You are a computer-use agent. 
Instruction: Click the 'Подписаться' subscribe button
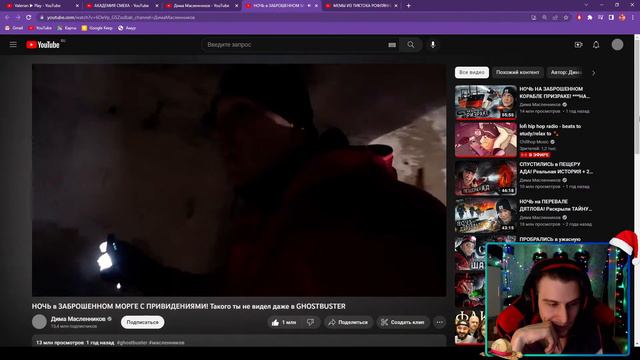(x=142, y=322)
